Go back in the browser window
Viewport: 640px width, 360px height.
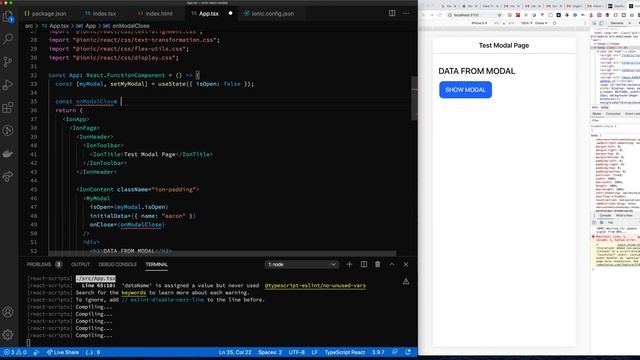click(x=423, y=15)
